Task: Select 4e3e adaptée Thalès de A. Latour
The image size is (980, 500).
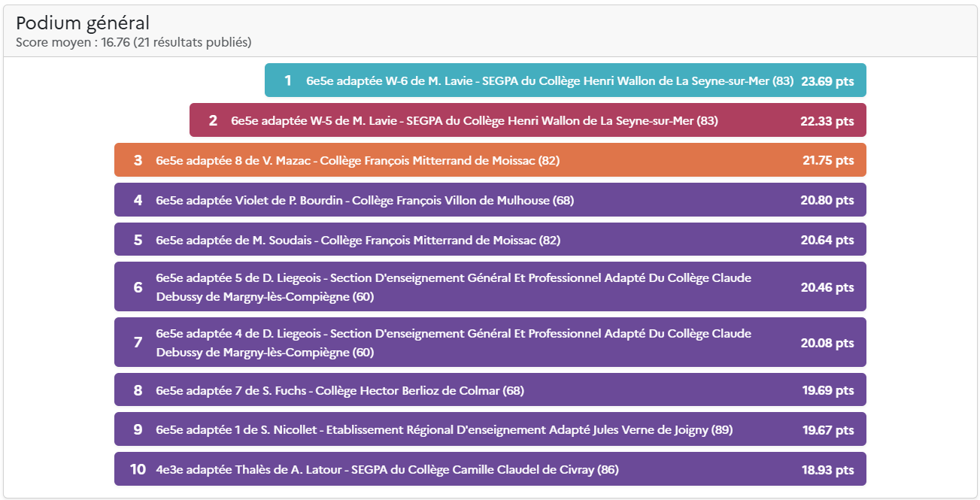Action: click(387, 470)
